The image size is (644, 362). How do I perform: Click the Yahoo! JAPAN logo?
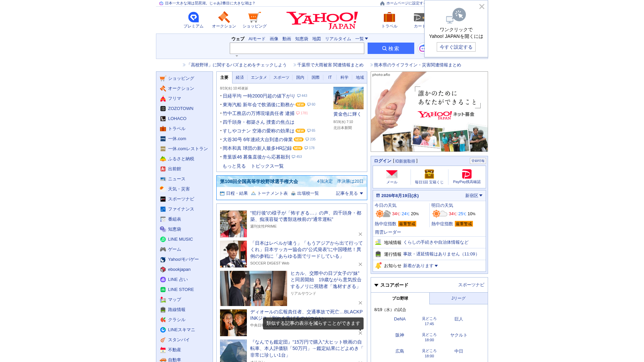[x=322, y=20]
